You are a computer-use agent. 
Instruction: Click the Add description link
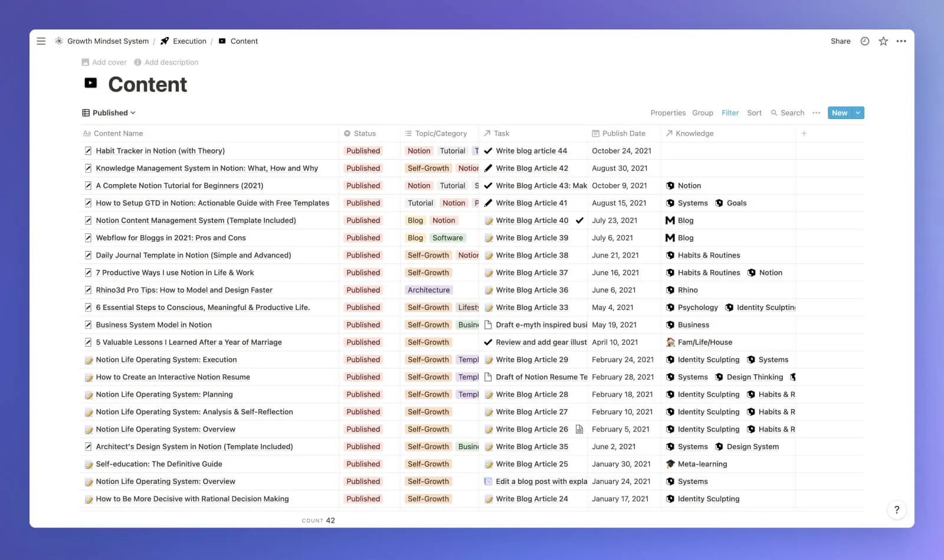coord(171,62)
